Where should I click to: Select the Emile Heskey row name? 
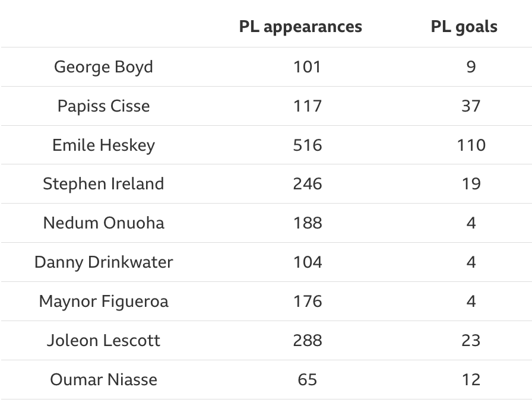pos(103,145)
